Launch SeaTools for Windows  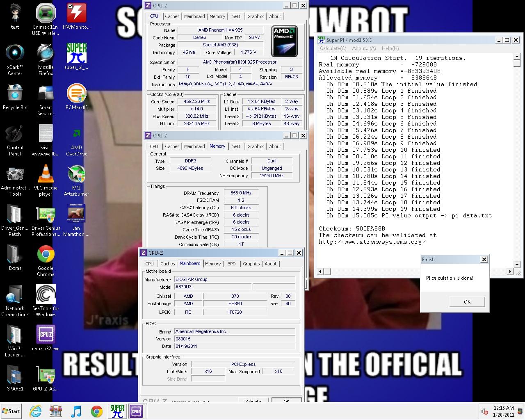tap(46, 301)
